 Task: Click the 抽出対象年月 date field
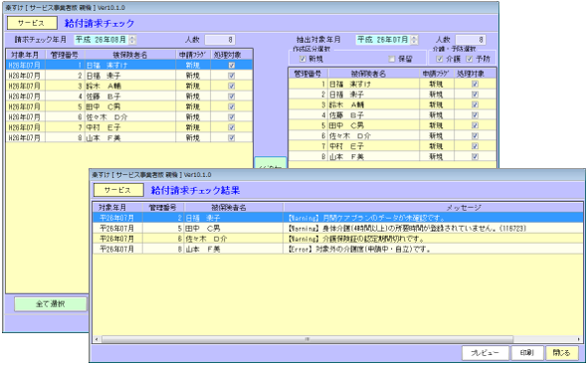point(383,40)
